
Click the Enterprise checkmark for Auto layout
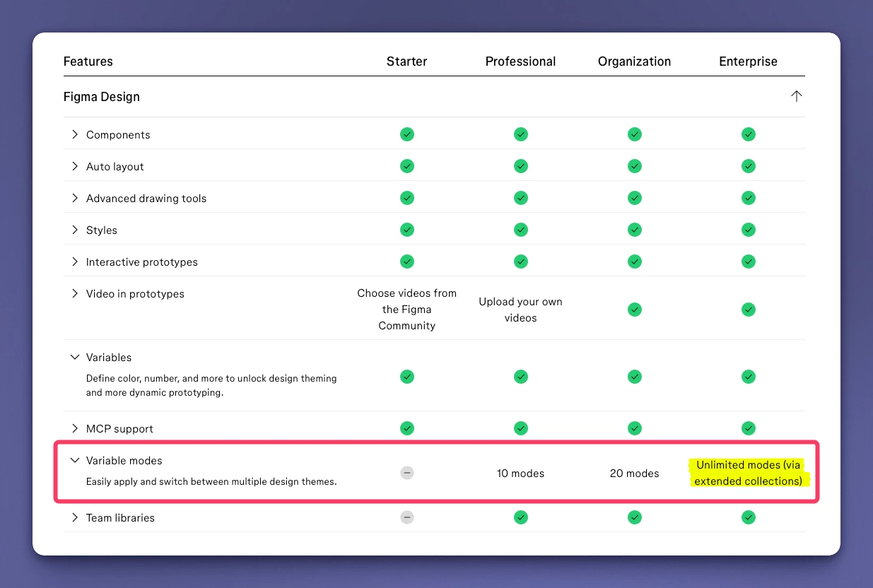[749, 166]
